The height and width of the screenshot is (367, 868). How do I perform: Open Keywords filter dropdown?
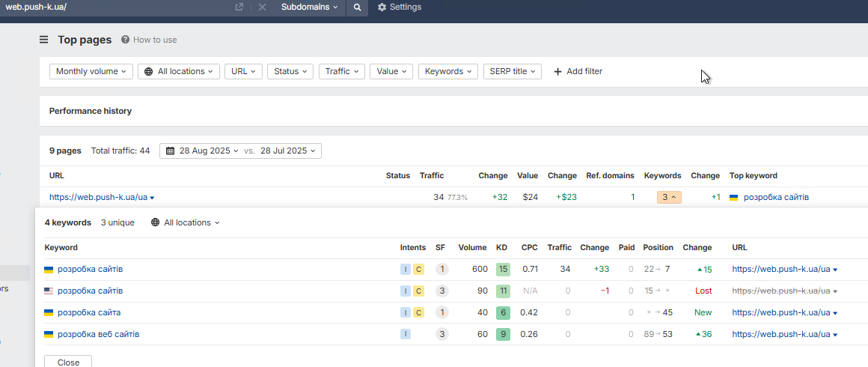[x=447, y=71]
